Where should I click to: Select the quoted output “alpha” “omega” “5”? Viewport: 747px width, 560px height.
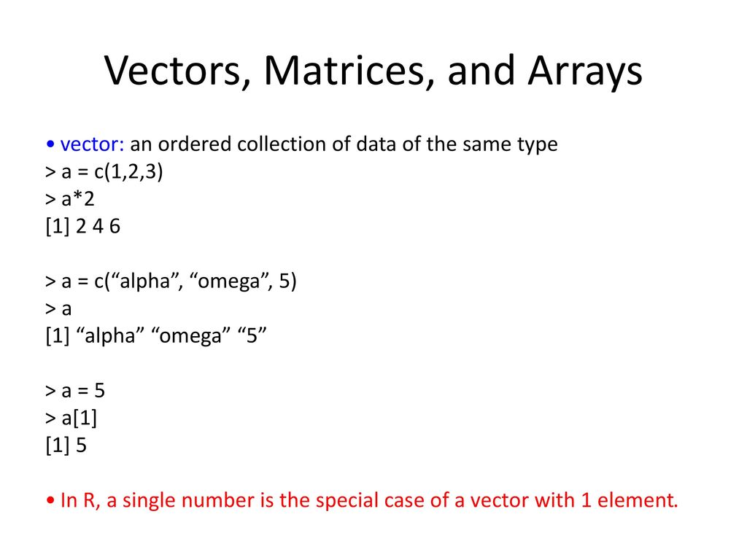pyautogui.click(x=156, y=335)
